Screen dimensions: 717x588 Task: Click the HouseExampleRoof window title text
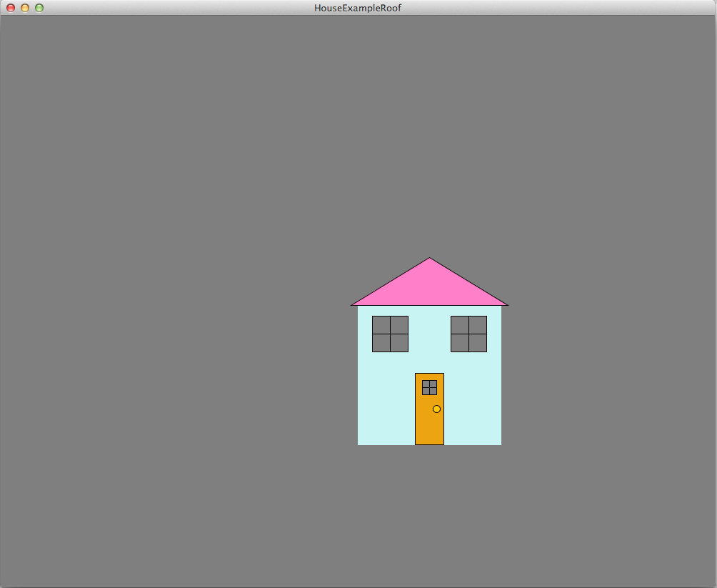pyautogui.click(x=358, y=8)
